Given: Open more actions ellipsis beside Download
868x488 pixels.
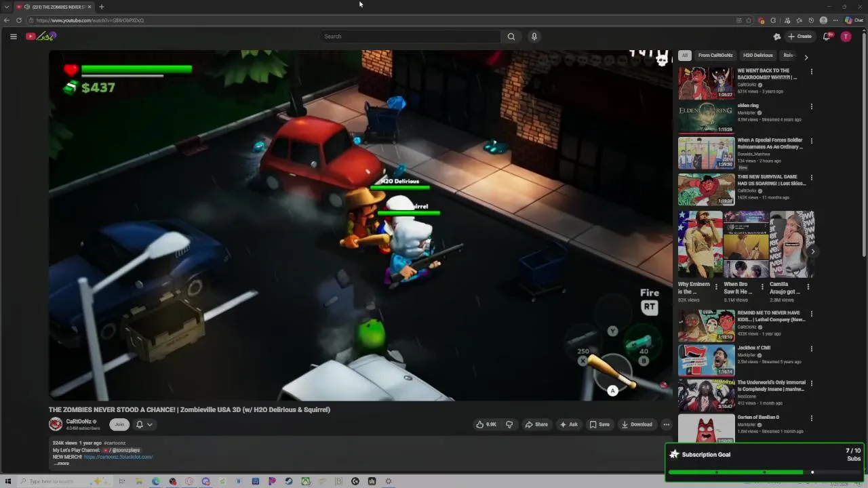Looking at the screenshot, I should pos(667,424).
